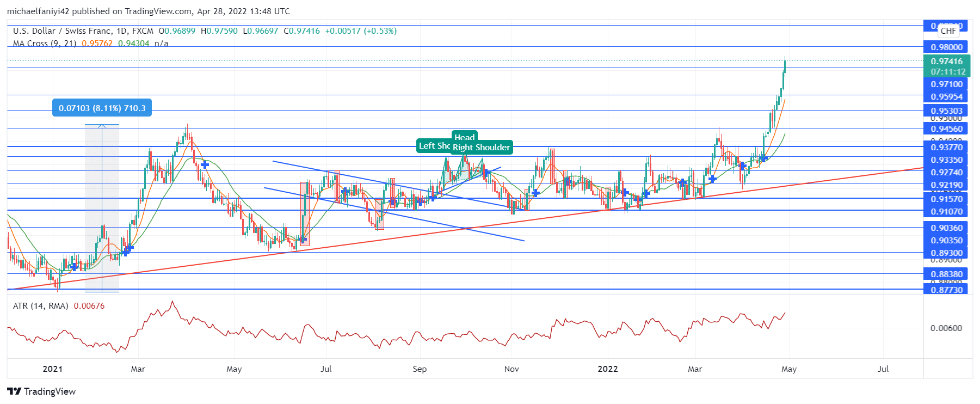
Task: Click the 0.90360 price level label
Action: (x=947, y=228)
